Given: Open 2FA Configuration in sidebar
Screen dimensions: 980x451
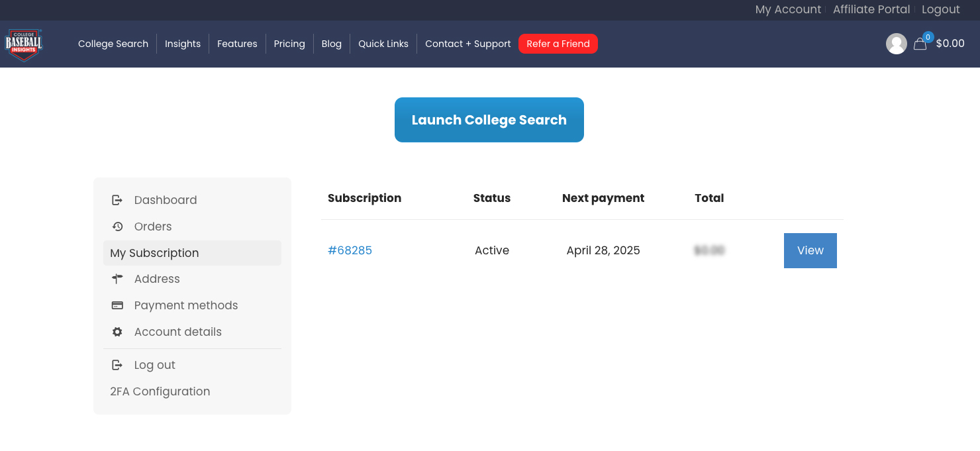Looking at the screenshot, I should [x=160, y=391].
